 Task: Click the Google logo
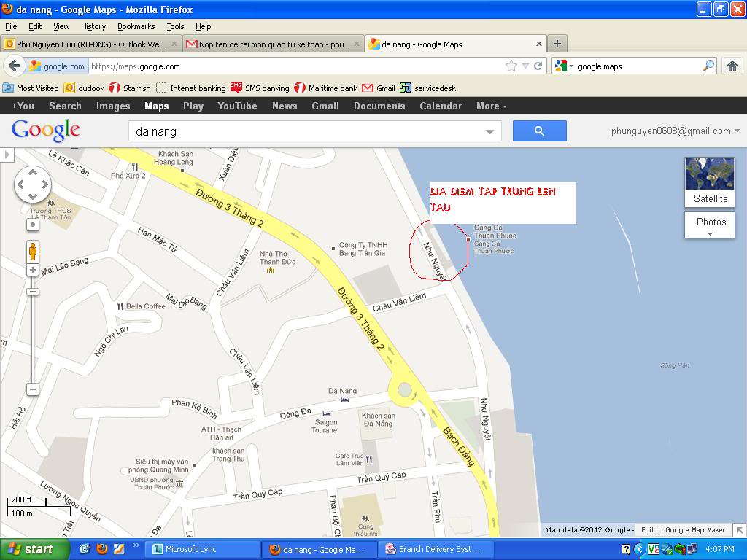pos(46,130)
